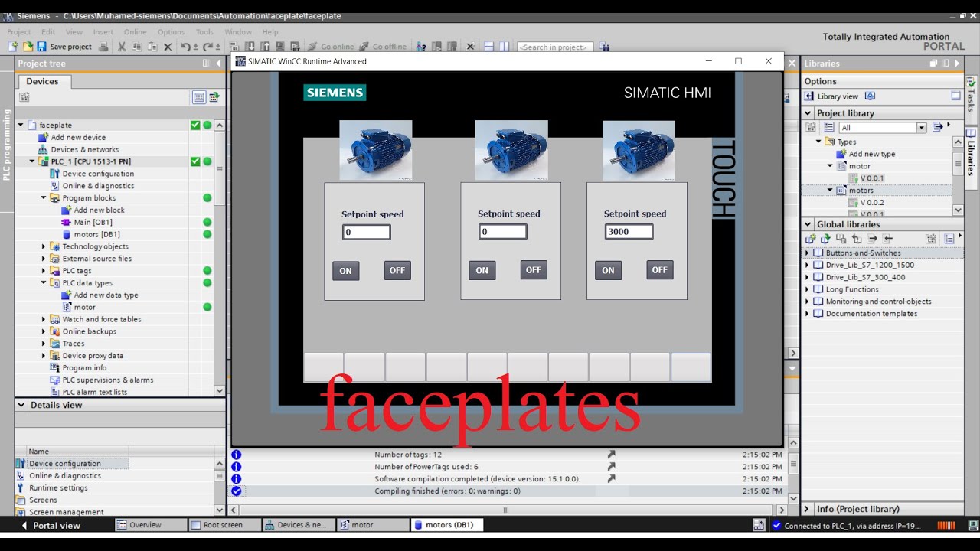Expand Watch and force tables folder
This screenshot has width=980, height=551.
click(44, 319)
